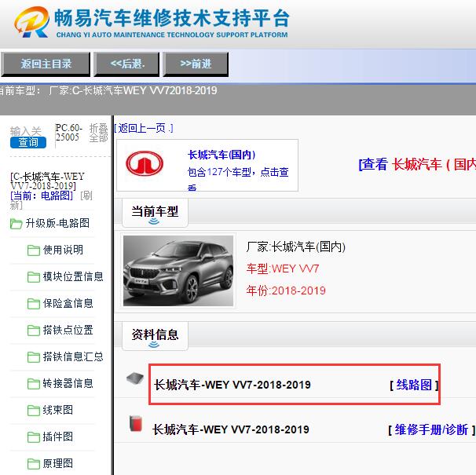Expand the 升级版-电路图 tree node
This screenshot has width=476, height=475.
point(57,224)
